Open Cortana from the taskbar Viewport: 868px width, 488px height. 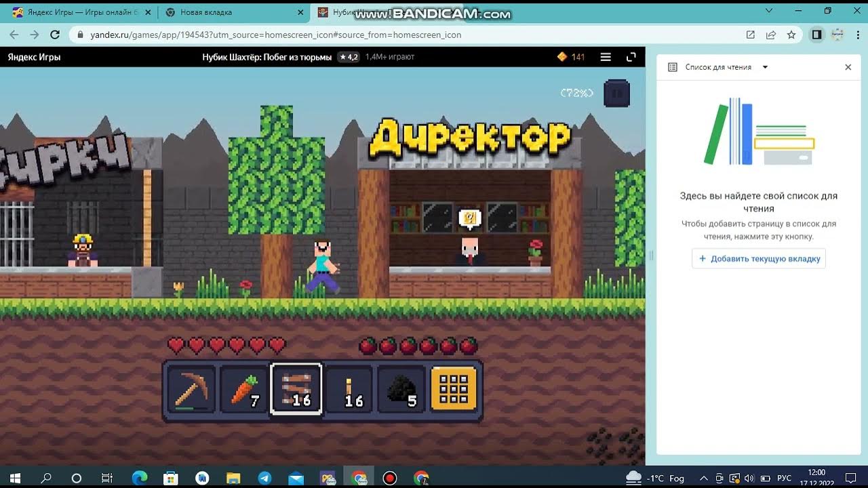point(77,478)
